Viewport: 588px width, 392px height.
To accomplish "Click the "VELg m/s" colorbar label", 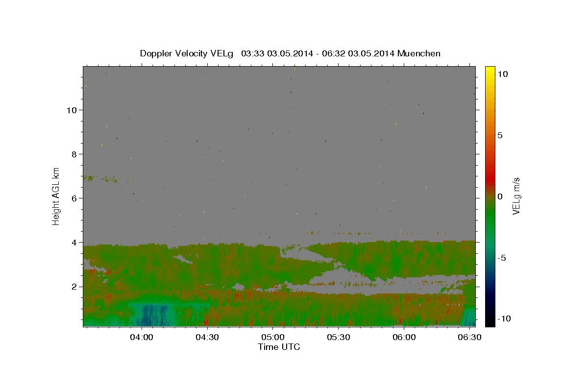I will click(516, 196).
